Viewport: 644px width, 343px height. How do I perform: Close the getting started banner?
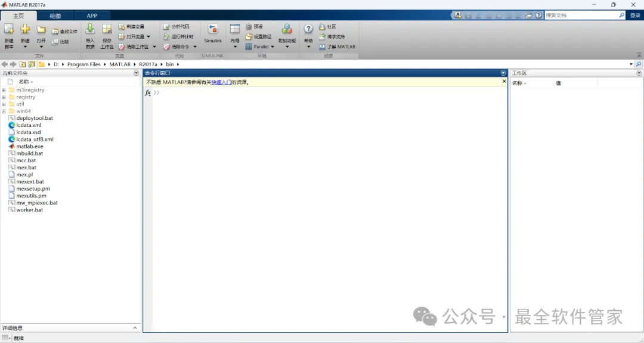coord(504,81)
